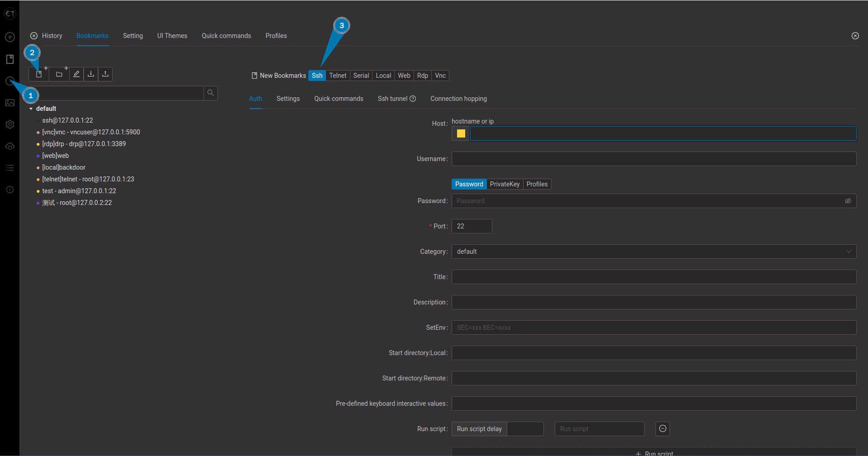Image resolution: width=868 pixels, height=456 pixels.
Task: Focus the SetEnv input field
Action: [654, 328]
